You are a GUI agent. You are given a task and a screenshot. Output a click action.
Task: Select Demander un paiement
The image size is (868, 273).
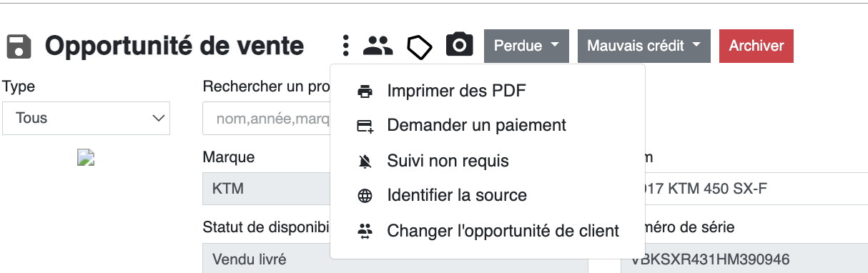tap(476, 125)
